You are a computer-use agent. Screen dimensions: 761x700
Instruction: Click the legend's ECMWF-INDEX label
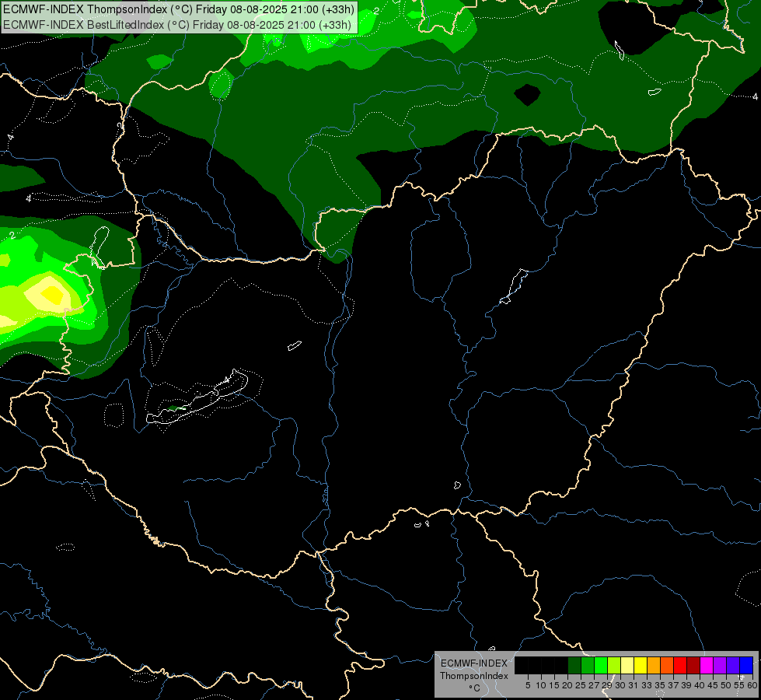[x=473, y=663]
